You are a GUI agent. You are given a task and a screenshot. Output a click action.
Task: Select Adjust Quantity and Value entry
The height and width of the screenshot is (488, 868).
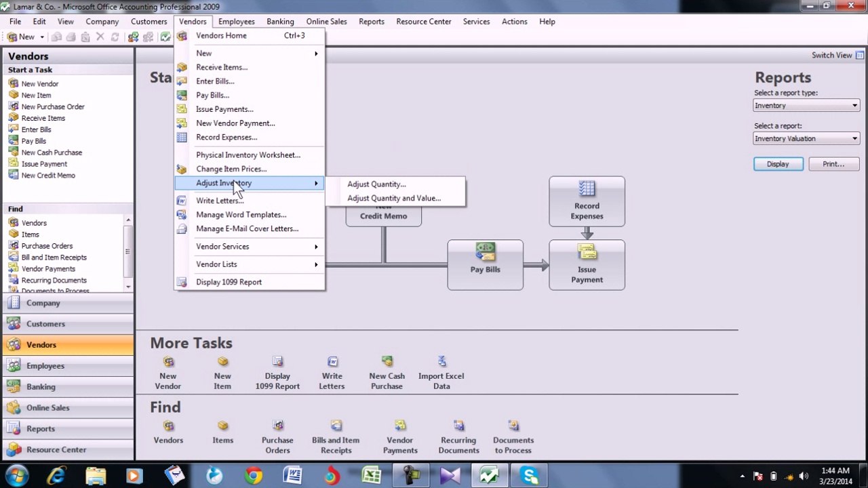coord(395,199)
